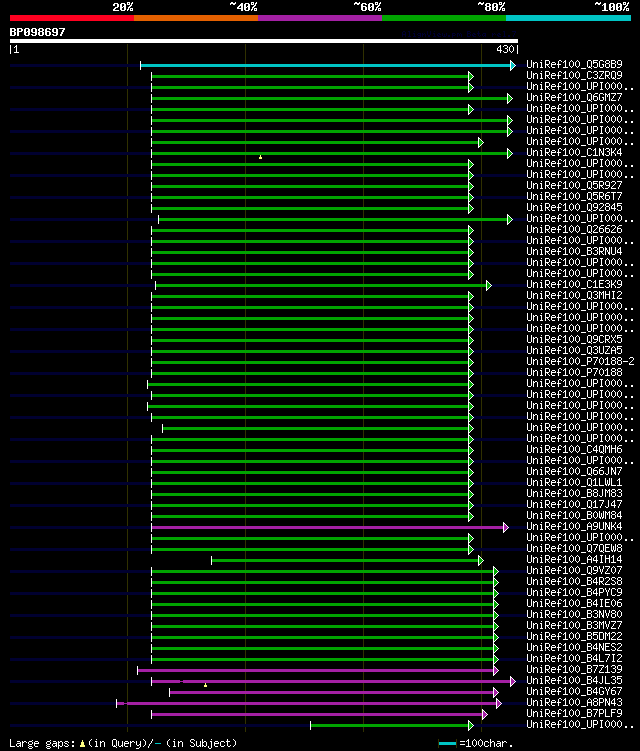The height and width of the screenshot is (751, 640).
Task: Select the UniRef100_Q92845 label
Action: point(574,207)
